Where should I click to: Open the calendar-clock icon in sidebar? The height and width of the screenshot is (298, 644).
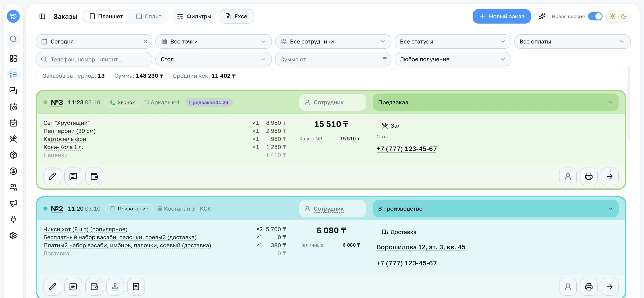[x=13, y=107]
